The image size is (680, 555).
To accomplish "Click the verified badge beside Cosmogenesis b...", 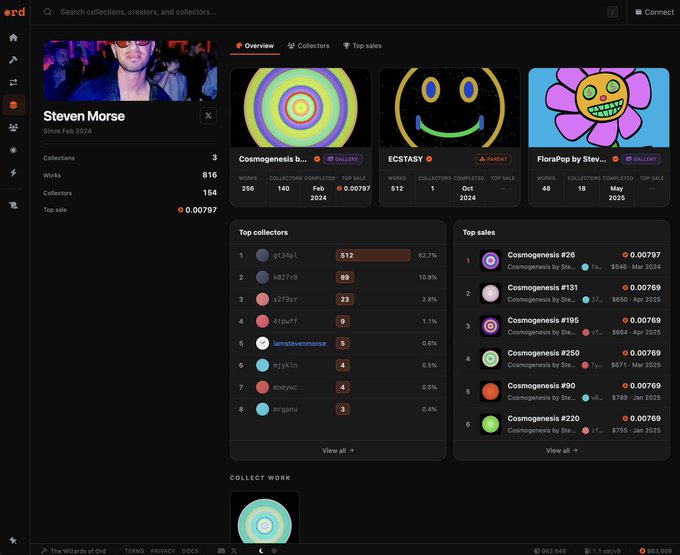I will click(x=317, y=159).
